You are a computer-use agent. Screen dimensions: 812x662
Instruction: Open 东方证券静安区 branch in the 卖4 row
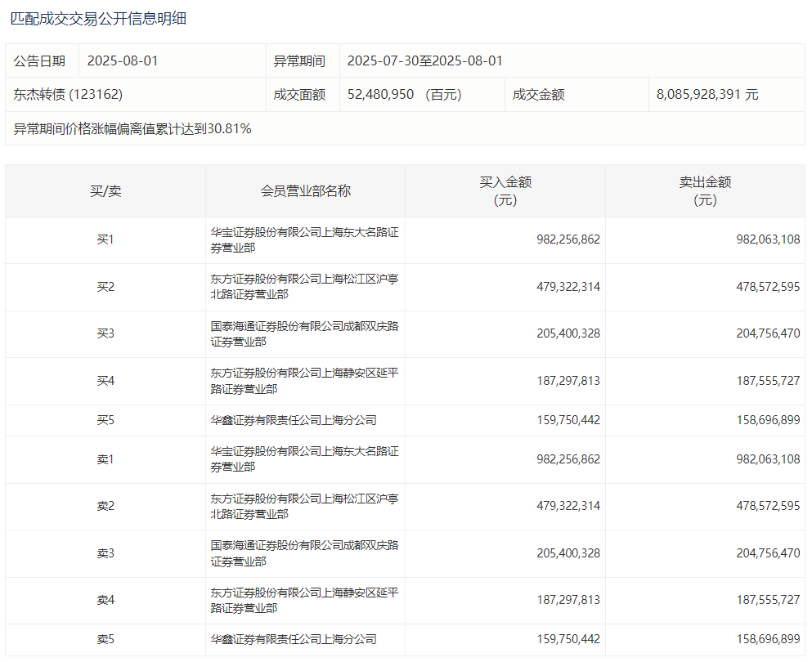pyautogui.click(x=304, y=600)
